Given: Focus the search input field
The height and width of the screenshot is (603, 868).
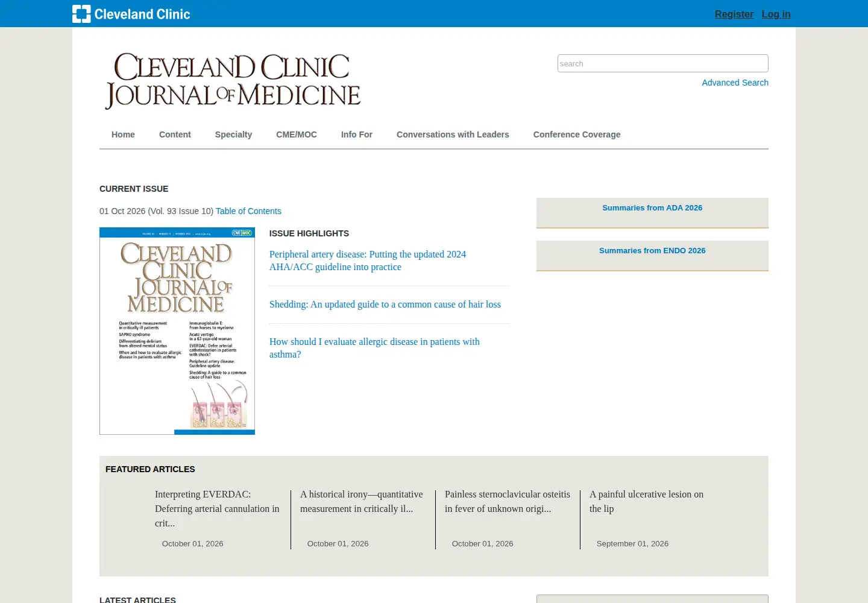Looking at the screenshot, I should coord(663,63).
